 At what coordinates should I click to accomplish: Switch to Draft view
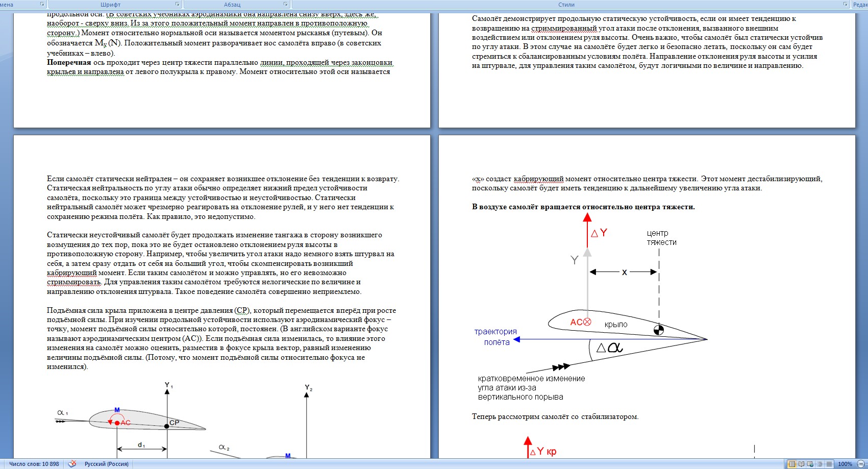tap(829, 464)
